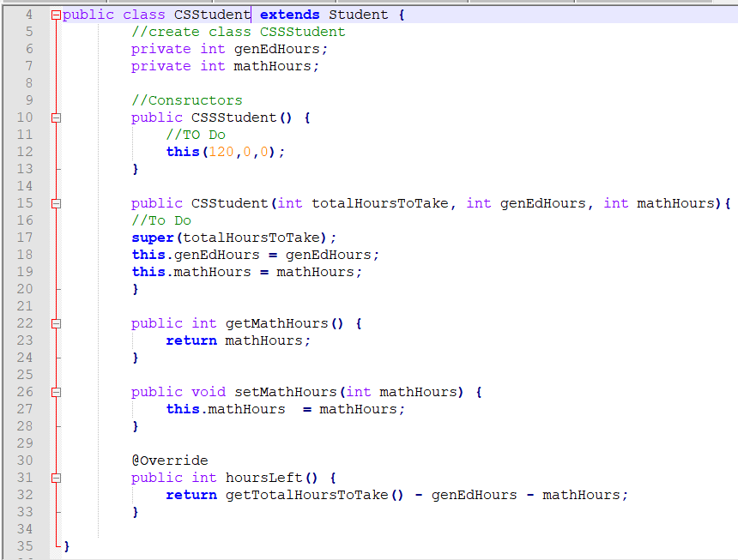The width and height of the screenshot is (738, 560).
Task: Click the extends Student declaration
Action: coord(322,14)
